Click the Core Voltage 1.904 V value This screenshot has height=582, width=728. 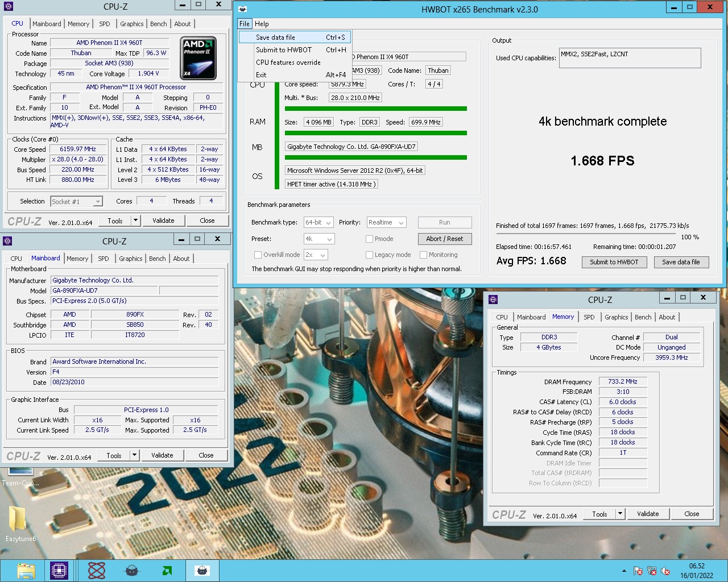(x=148, y=73)
